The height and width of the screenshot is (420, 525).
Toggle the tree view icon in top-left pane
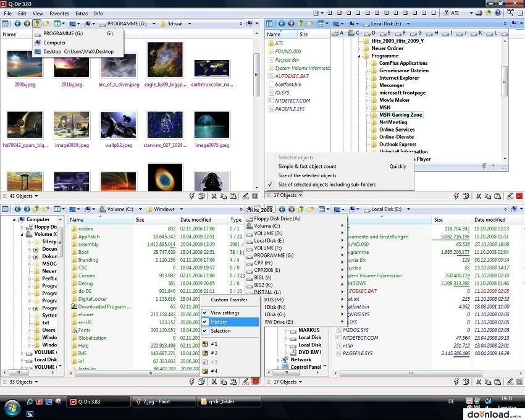[x=5, y=23]
